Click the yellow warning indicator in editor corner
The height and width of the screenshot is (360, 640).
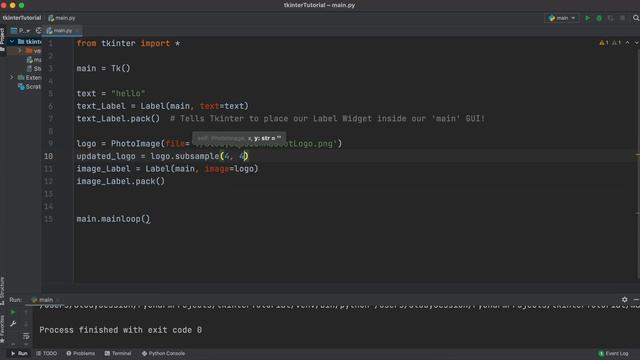[x=604, y=43]
